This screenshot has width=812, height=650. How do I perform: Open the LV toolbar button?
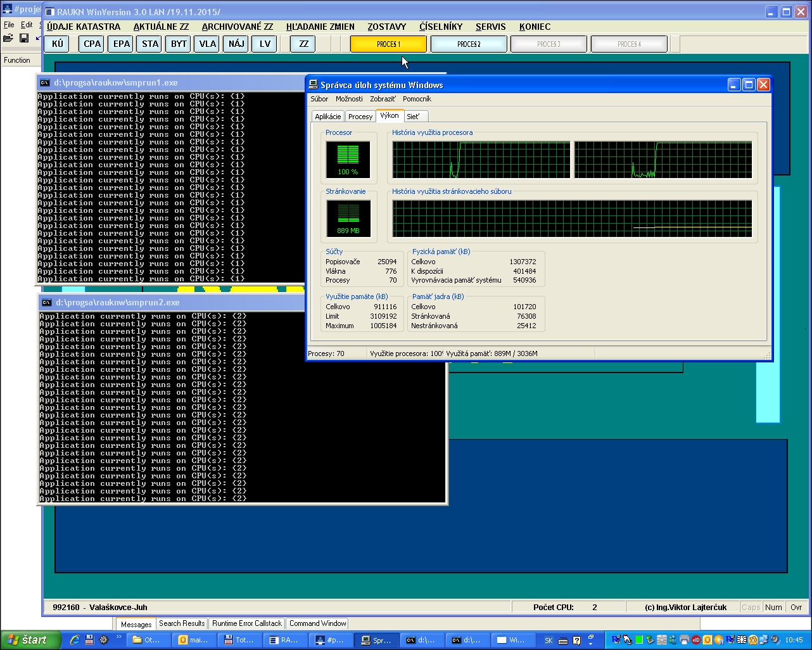coord(263,44)
